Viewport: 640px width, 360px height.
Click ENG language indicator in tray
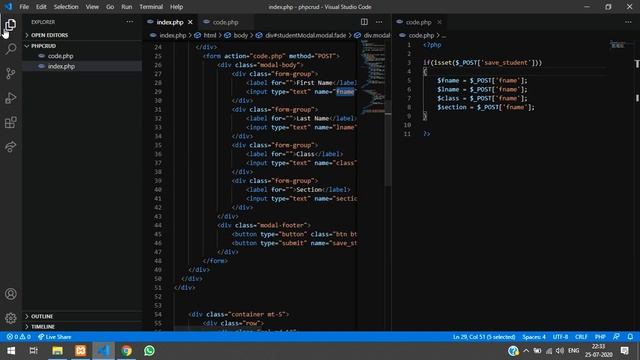coord(573,351)
